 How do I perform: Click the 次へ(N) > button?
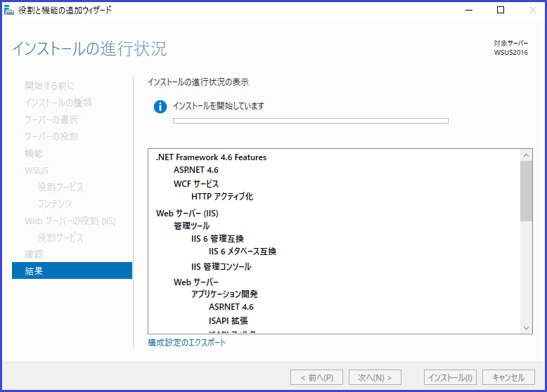(375, 377)
